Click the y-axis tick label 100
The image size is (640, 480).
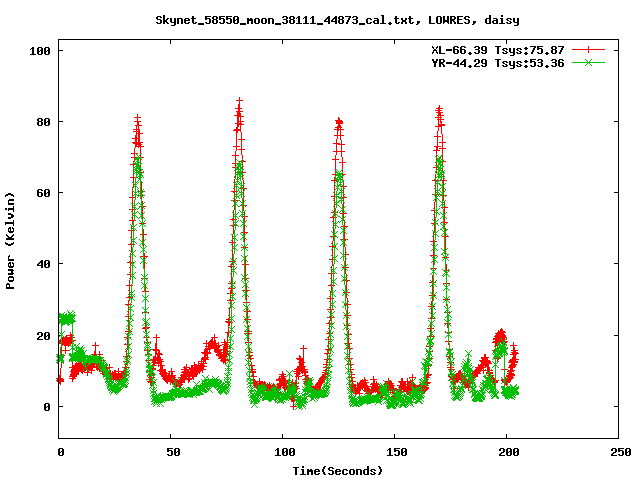point(40,51)
